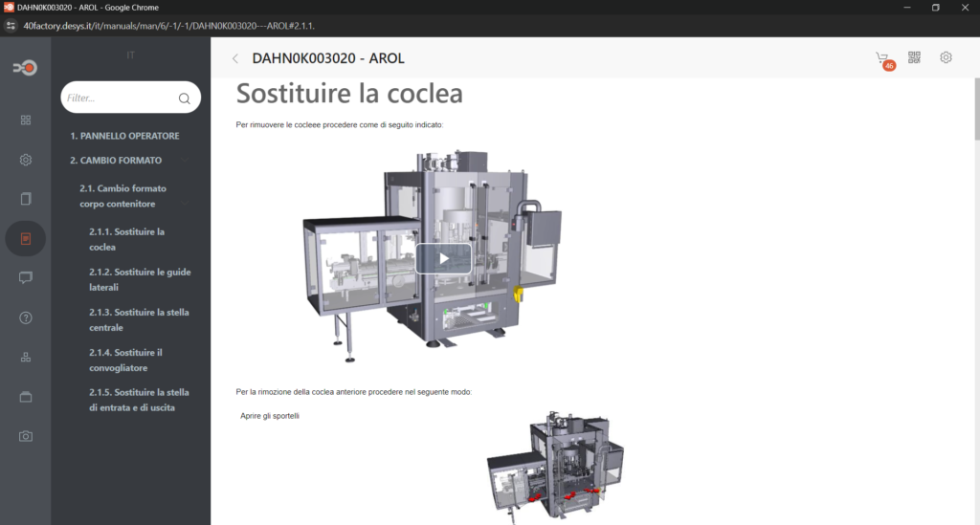The width and height of the screenshot is (980, 525).
Task: Open the hierarchy structure icon in sidebar
Action: pos(26,357)
